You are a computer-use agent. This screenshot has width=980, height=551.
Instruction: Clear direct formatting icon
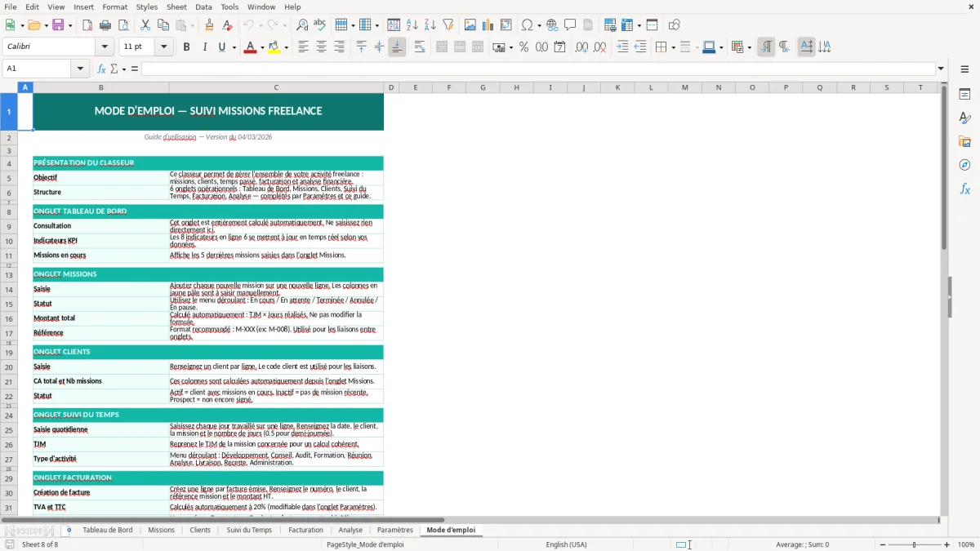tap(226, 25)
